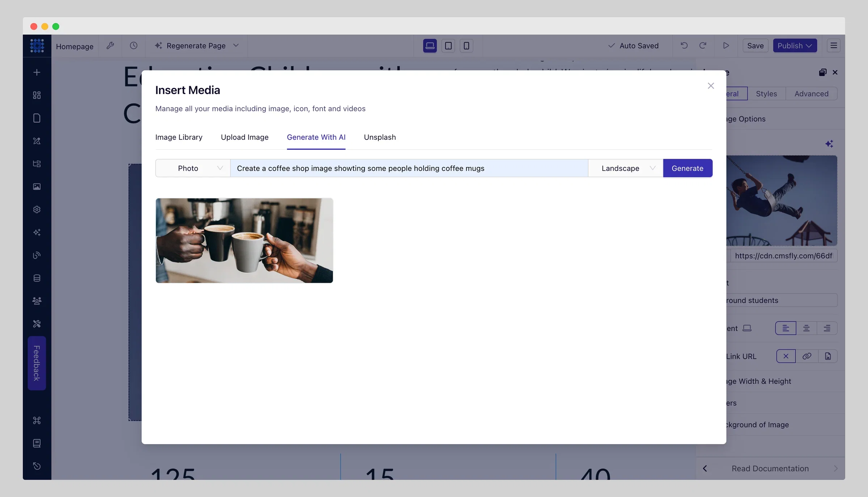Open the hamburger menu icon at top right
This screenshot has height=497, width=868.
834,46
